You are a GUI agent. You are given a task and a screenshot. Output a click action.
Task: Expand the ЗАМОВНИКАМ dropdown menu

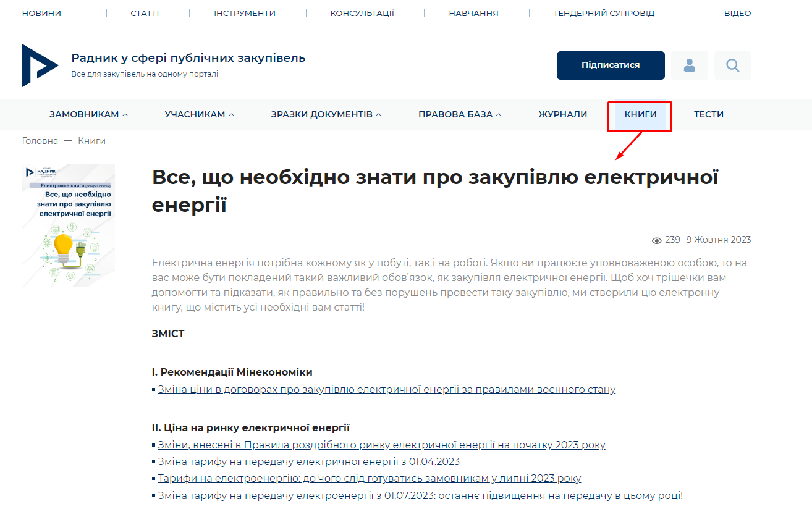(x=88, y=114)
